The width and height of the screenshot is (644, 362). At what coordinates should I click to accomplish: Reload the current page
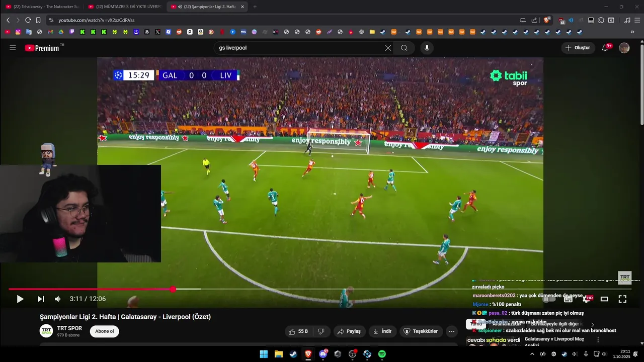click(x=28, y=20)
